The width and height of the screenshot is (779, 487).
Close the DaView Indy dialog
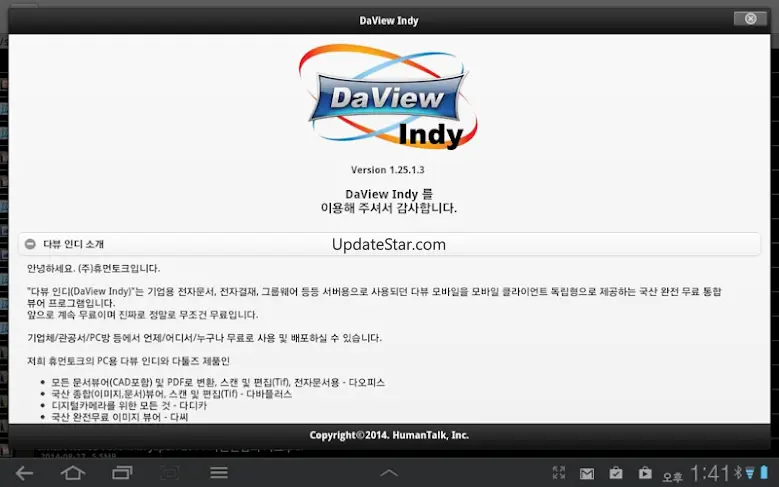pos(749,19)
